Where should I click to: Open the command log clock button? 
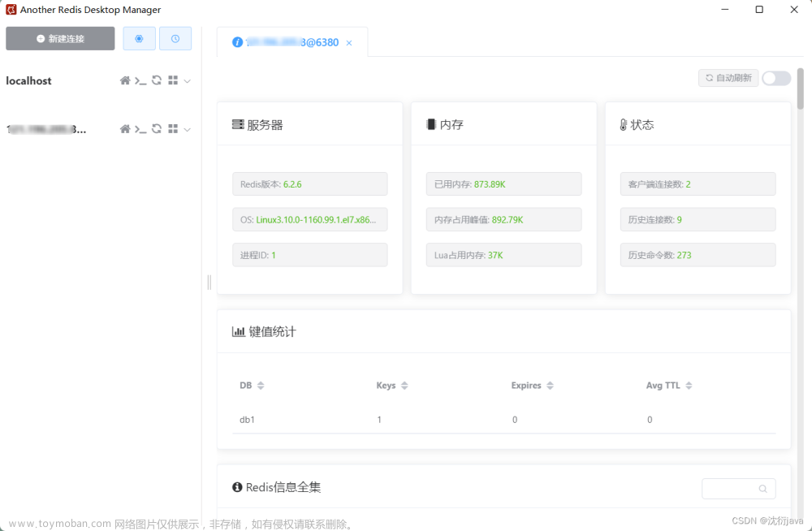(175, 38)
